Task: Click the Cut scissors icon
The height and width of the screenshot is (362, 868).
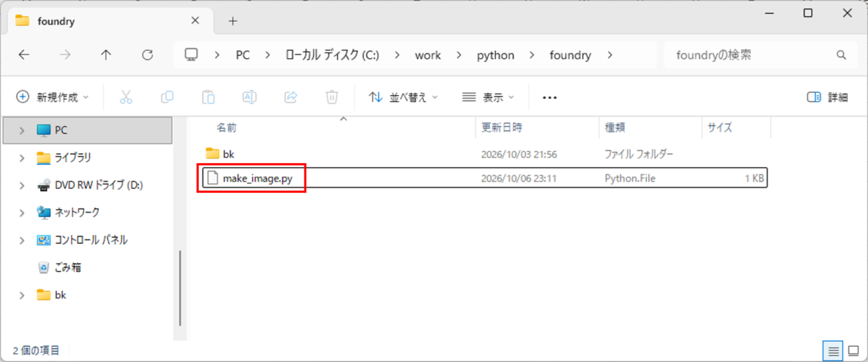Action: [x=126, y=98]
